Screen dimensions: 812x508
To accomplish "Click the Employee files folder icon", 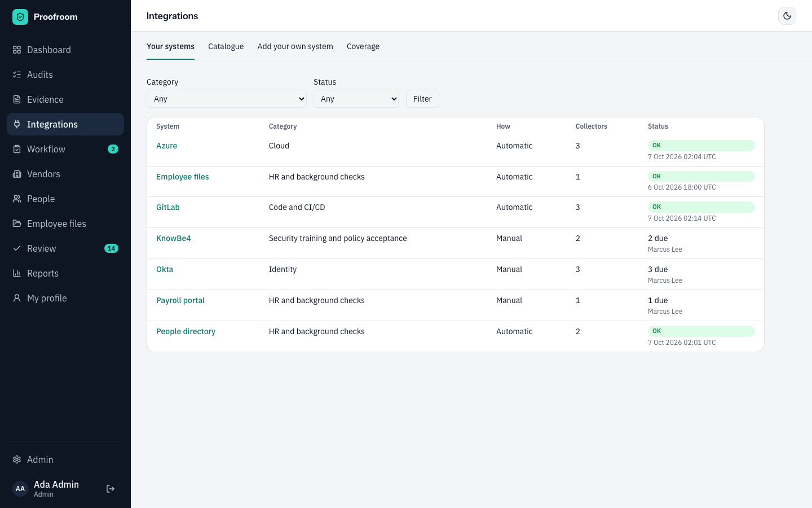I will (17, 224).
